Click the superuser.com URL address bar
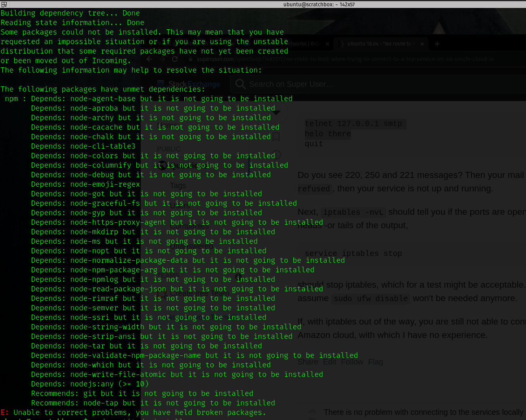Screen dimensions: 526x420 click(x=345, y=59)
